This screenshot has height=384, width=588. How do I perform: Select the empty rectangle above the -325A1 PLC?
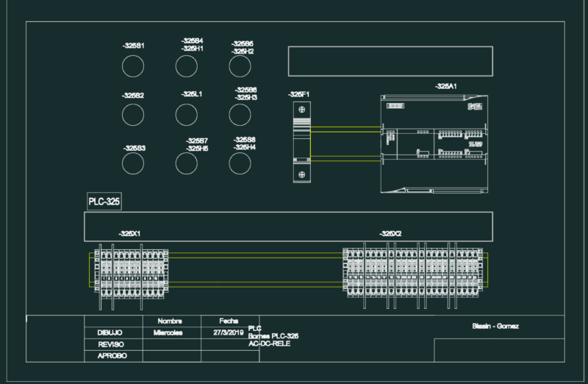pyautogui.click(x=390, y=61)
